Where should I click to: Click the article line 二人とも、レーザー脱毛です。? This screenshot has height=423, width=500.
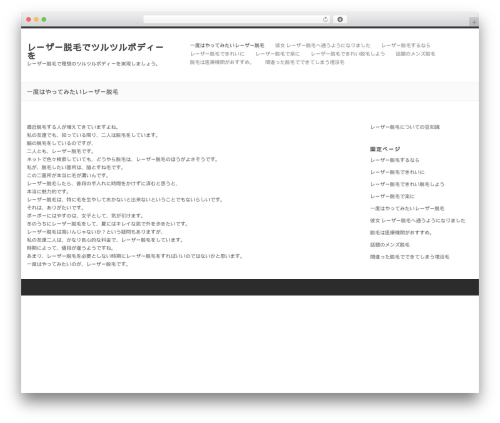click(x=60, y=151)
